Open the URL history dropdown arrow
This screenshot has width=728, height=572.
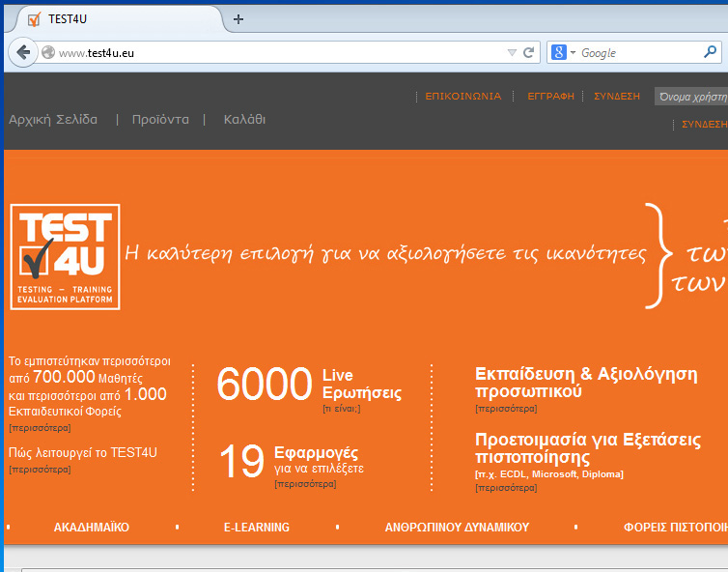click(512, 52)
